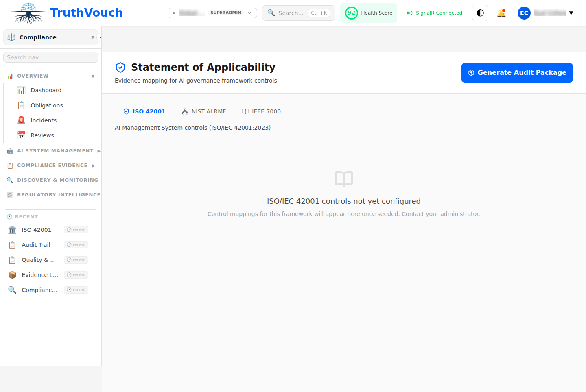Open the SUPERADMIN organization selector
Screen dimensions: 586x392
coord(212,13)
